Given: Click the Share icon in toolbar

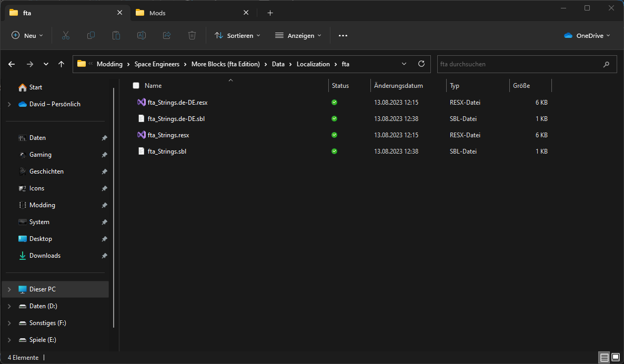Looking at the screenshot, I should [167, 35].
